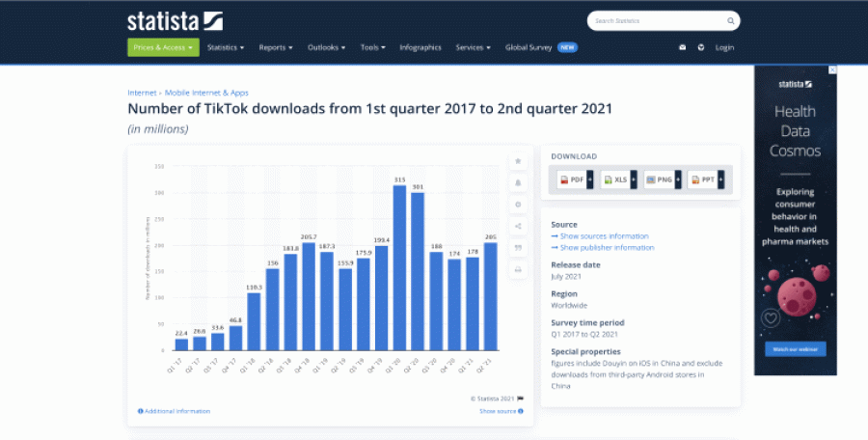This screenshot has width=868, height=440.
Task: Click the magnifier icon in the search box
Action: tap(731, 21)
